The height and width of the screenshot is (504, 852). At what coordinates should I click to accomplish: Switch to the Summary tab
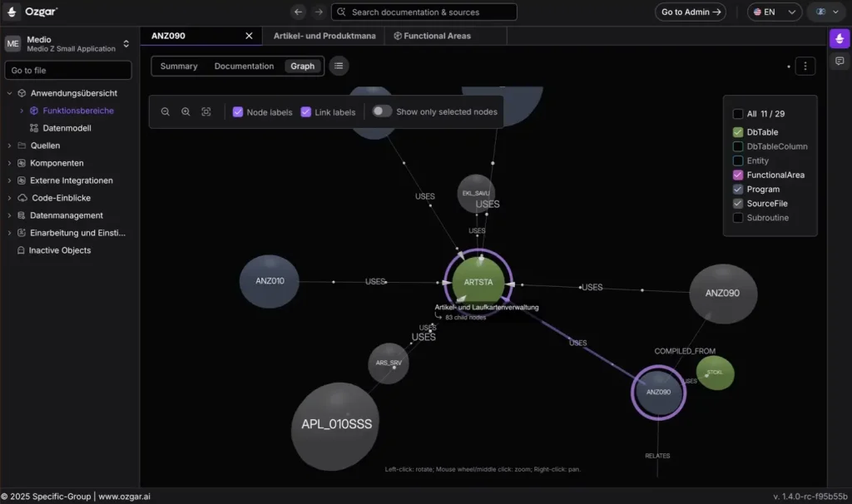(179, 67)
